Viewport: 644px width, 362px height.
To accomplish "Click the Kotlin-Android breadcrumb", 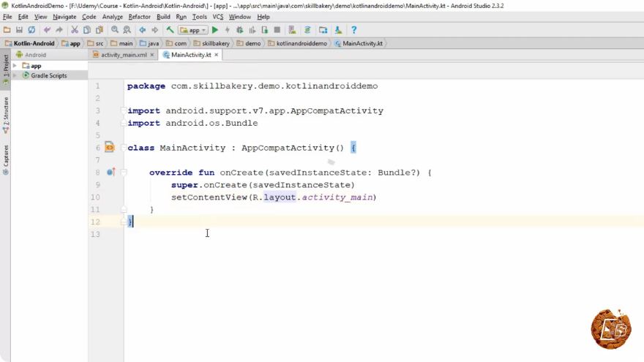I will click(30, 43).
